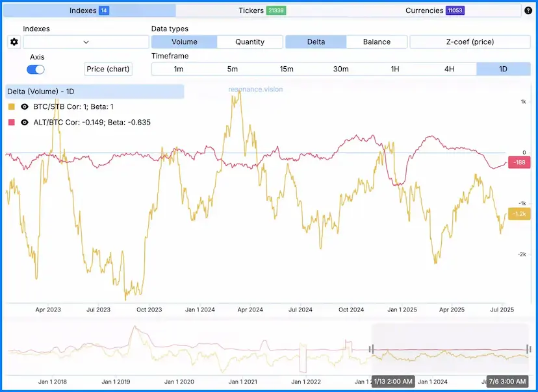Image resolution: width=538 pixels, height=392 pixels.
Task: Open the settings gear icon
Action: click(13, 42)
